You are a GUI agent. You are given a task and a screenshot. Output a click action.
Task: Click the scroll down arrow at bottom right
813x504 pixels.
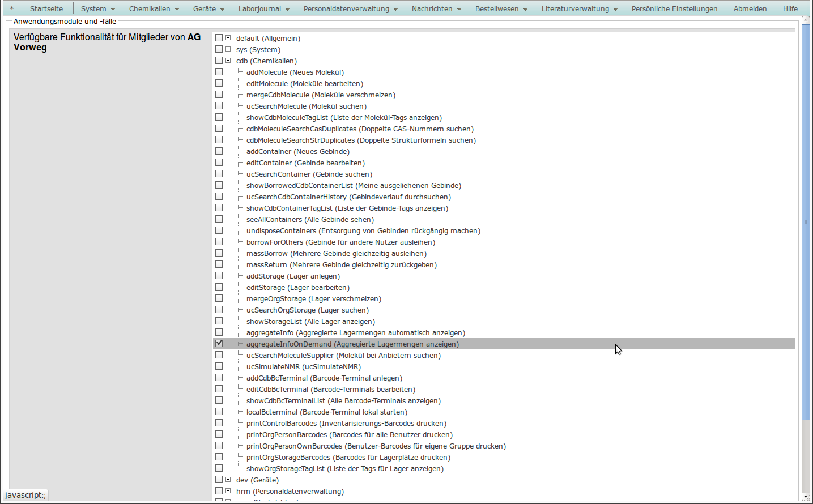coord(806,497)
